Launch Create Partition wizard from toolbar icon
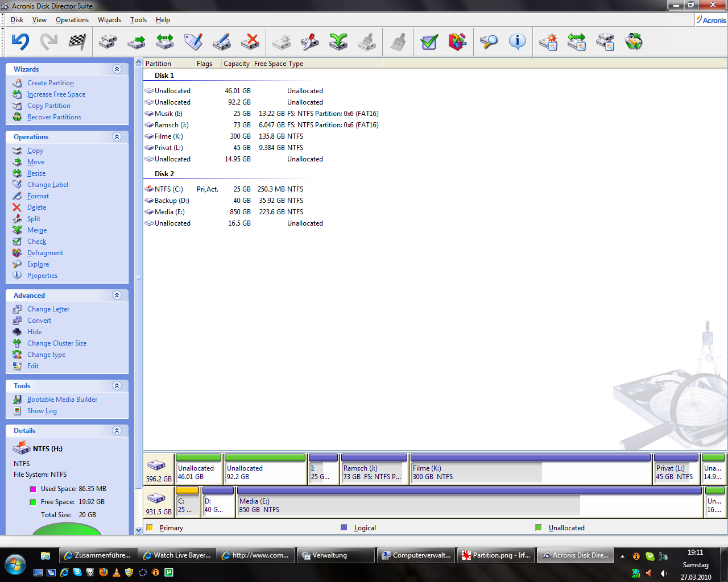The height and width of the screenshot is (582, 728). (548, 41)
